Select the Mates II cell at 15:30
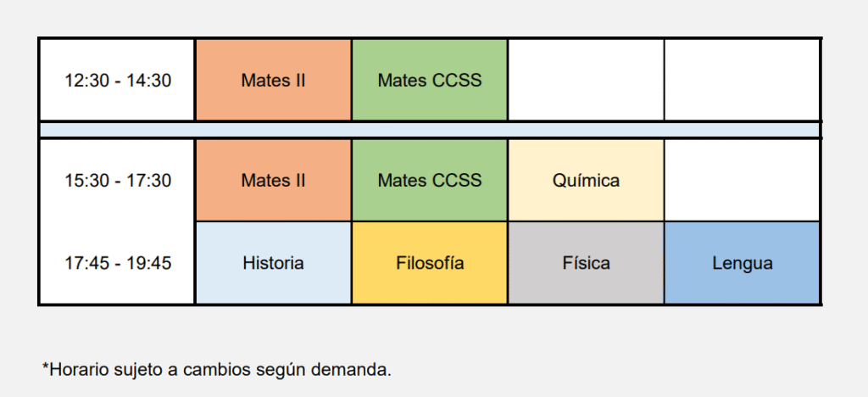The width and height of the screenshot is (868, 397). [274, 181]
